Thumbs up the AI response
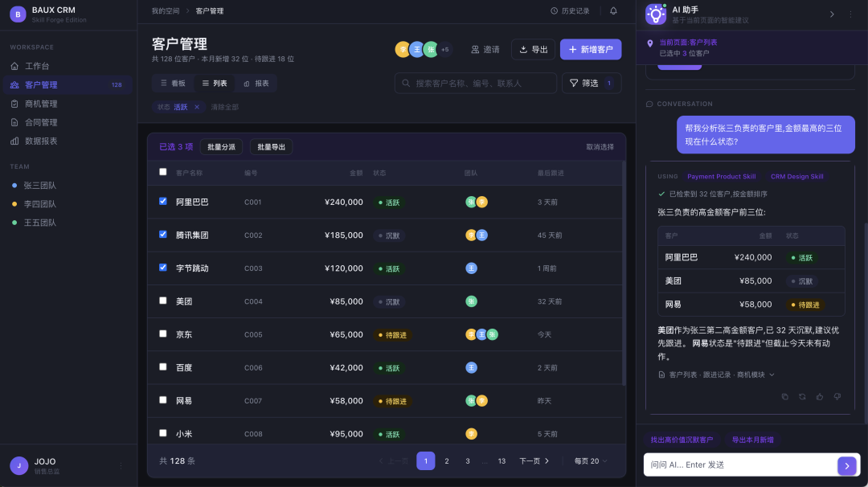 point(820,397)
